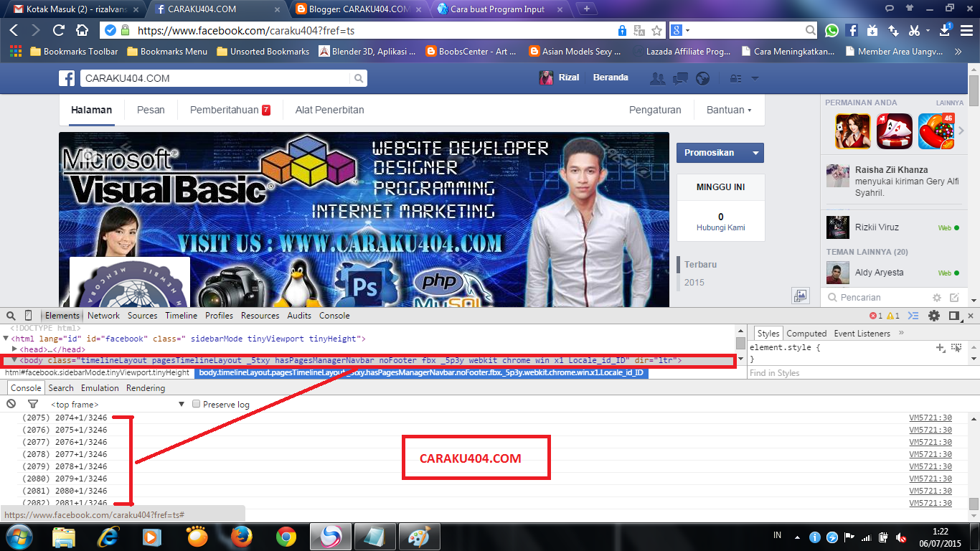Collapse the body element node
Screen dimensions: 980x551
point(14,360)
